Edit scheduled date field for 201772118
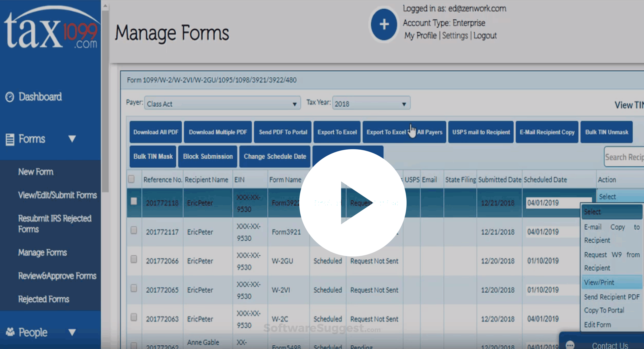Screen dimensions: 644x349 (x=559, y=203)
